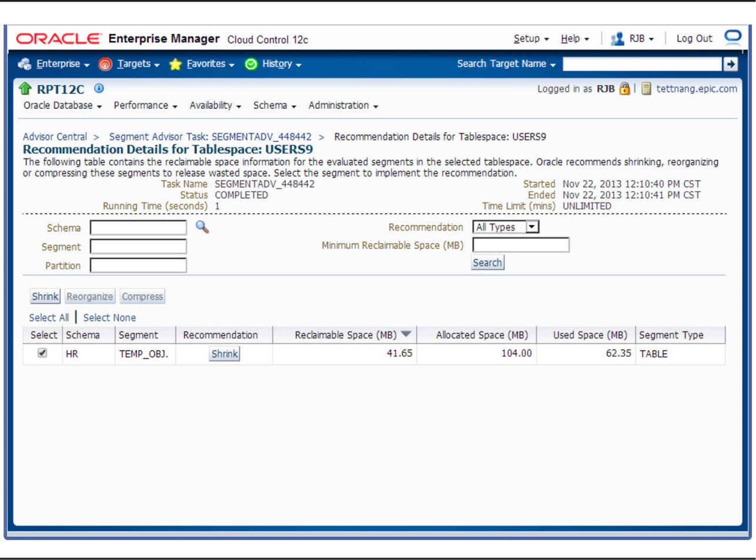
Task: Focus the Schema filter input field
Action: pyautogui.click(x=138, y=228)
